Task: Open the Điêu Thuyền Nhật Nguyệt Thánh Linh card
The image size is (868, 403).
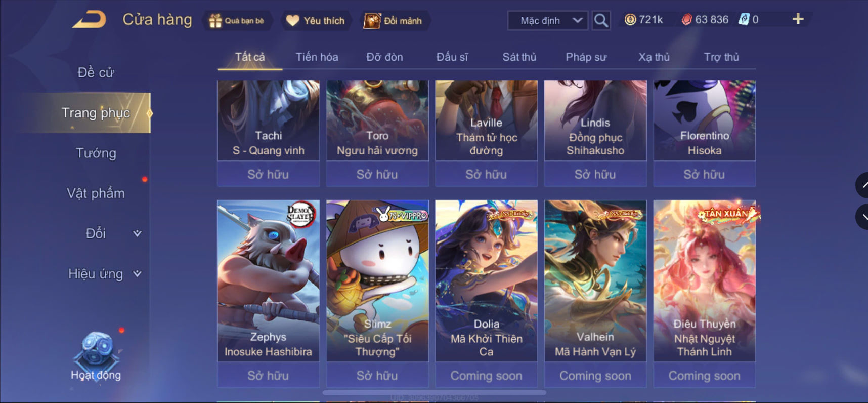Action: [x=705, y=281]
